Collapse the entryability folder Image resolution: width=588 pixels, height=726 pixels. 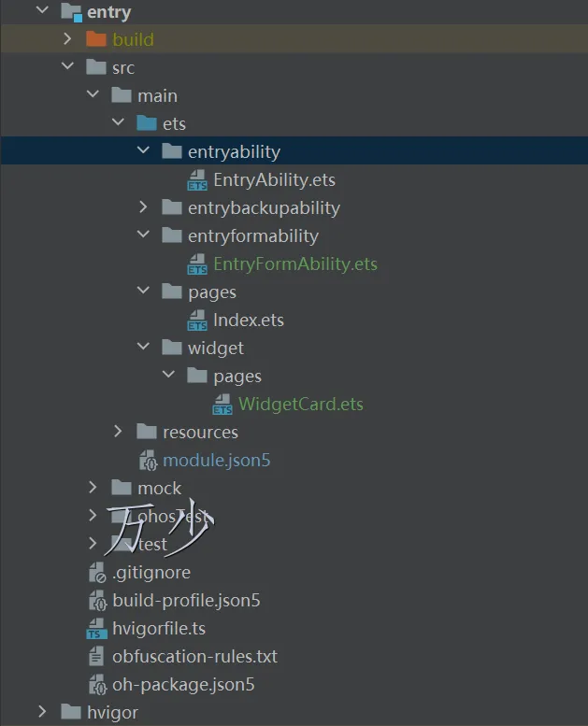(x=143, y=151)
